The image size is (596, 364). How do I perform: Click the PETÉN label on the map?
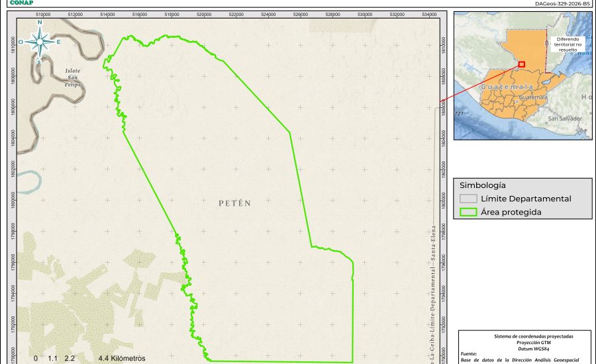[234, 203]
